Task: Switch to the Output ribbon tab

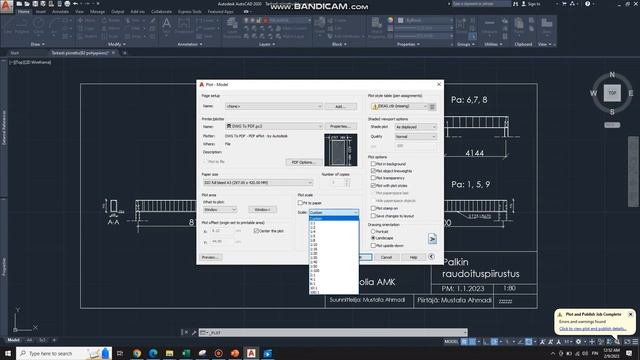Action: coord(118,12)
